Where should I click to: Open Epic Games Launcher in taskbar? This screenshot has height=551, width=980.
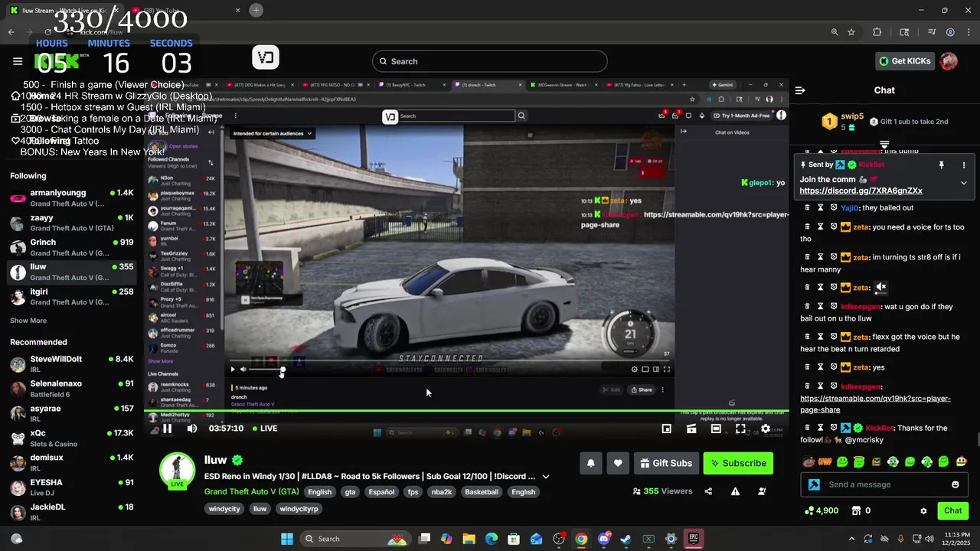tap(693, 539)
